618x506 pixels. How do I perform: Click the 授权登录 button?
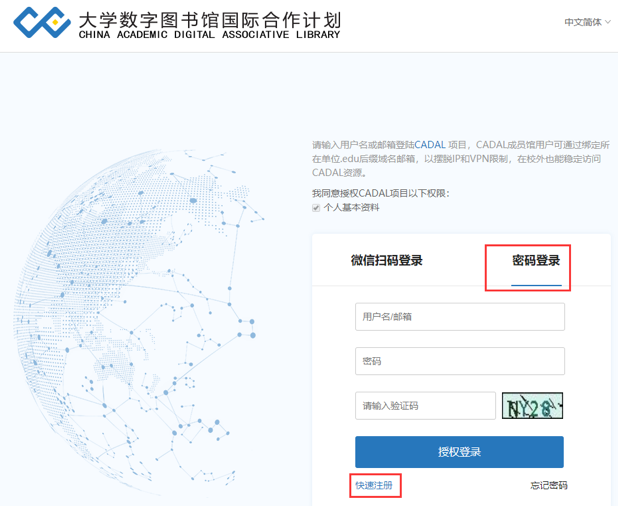pyautogui.click(x=460, y=452)
